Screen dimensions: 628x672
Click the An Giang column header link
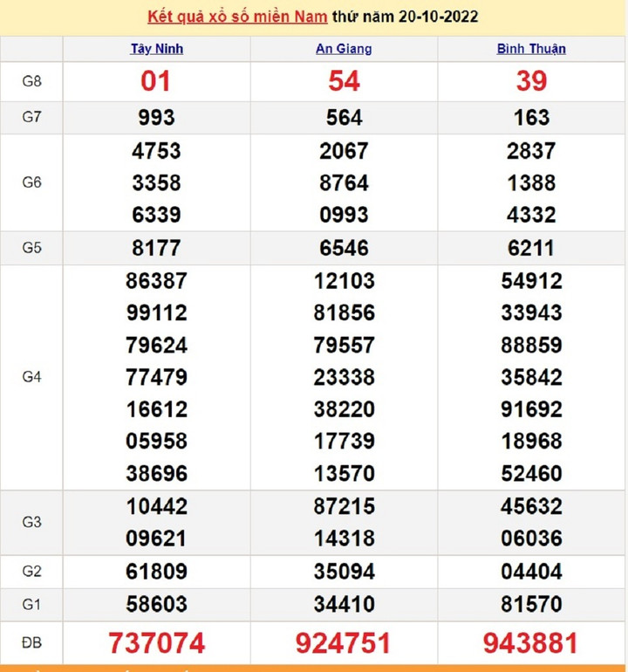pos(344,49)
